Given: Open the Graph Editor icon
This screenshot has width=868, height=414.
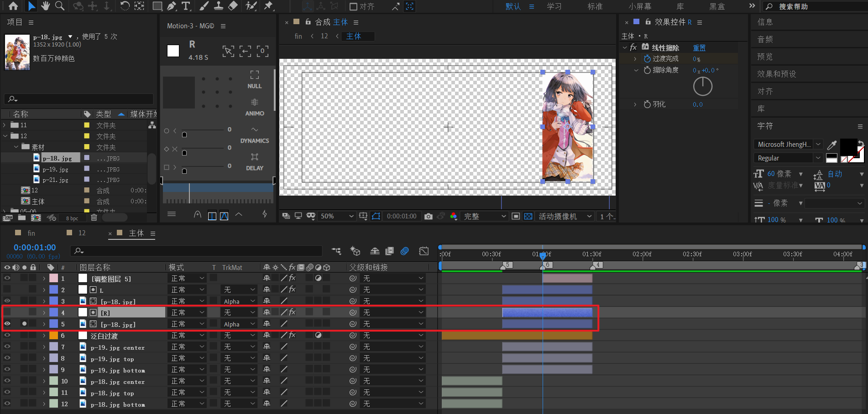Looking at the screenshot, I should point(424,251).
